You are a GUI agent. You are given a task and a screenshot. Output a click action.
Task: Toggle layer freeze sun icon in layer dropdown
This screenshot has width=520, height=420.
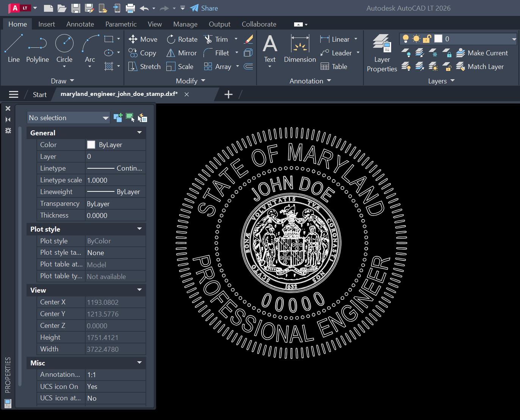tap(416, 39)
